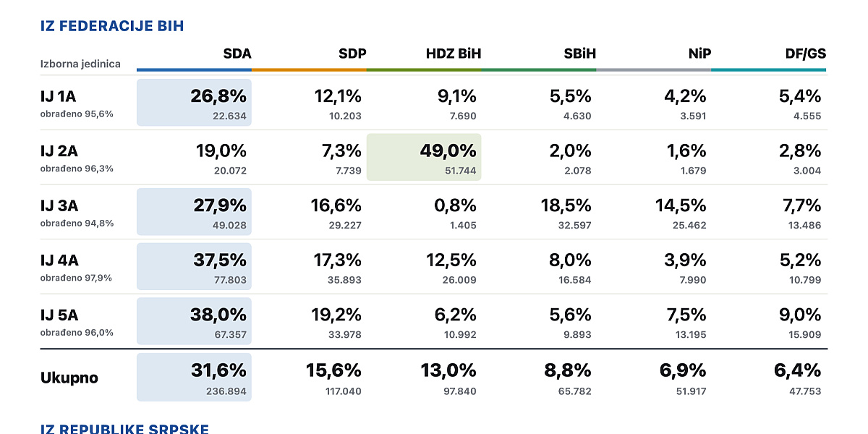The height and width of the screenshot is (434, 868).
Task: Click the highlighted 49,0% HDZ BiH cell
Action: coord(424,157)
